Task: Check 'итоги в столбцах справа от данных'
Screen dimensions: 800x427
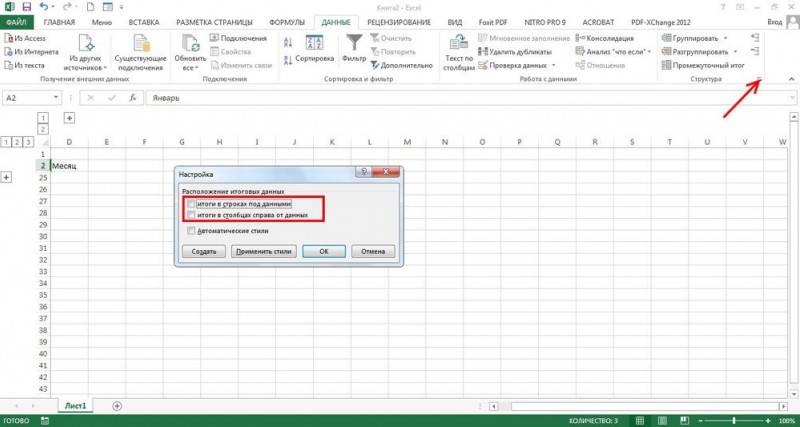Action: pyautogui.click(x=191, y=215)
